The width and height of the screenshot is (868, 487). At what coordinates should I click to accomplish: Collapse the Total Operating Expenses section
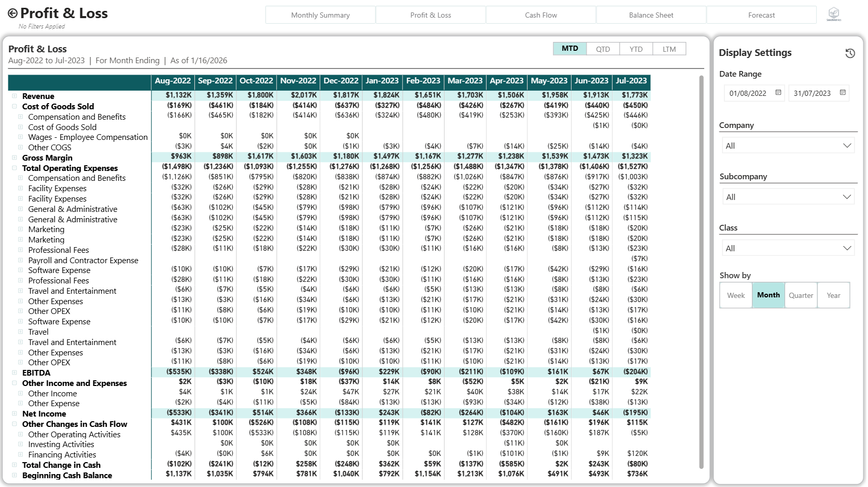click(15, 168)
